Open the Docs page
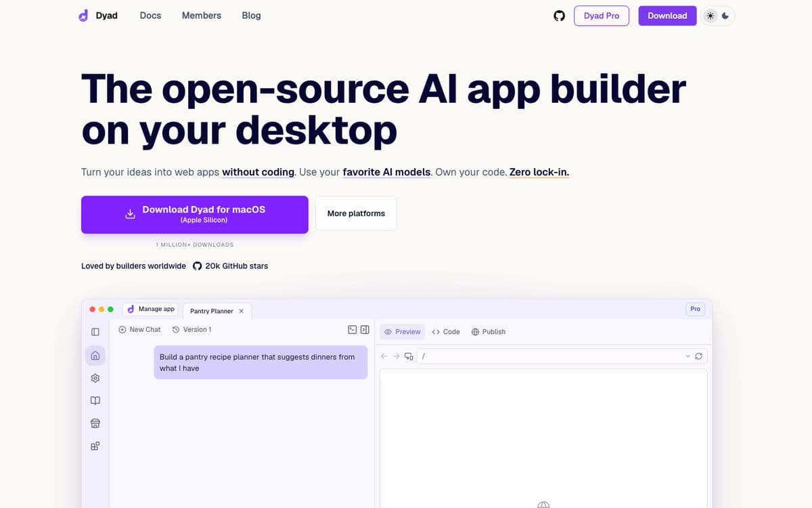The height and width of the screenshot is (508, 812). point(150,16)
